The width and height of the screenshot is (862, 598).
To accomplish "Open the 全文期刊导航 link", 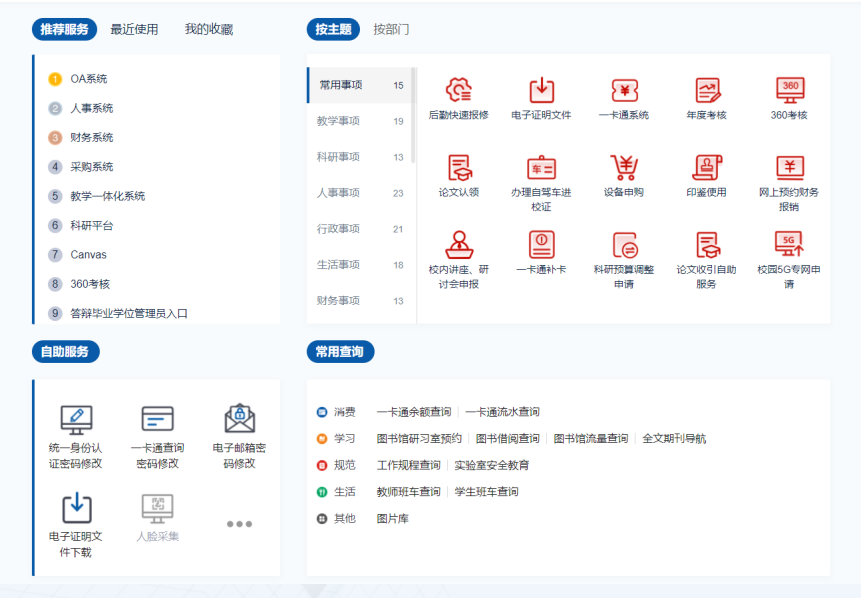I will click(x=675, y=439).
